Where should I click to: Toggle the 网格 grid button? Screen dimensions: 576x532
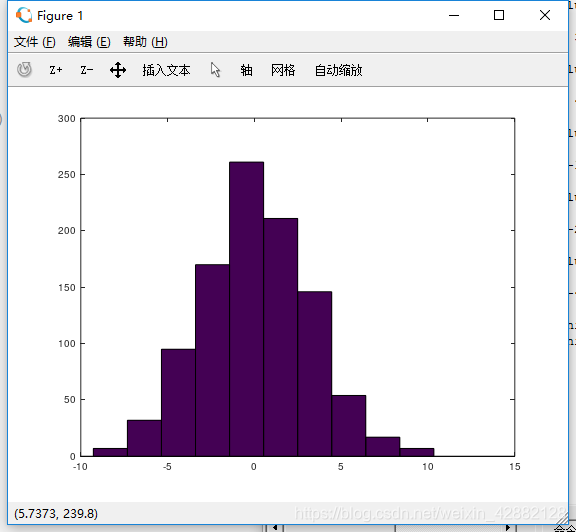[283, 70]
